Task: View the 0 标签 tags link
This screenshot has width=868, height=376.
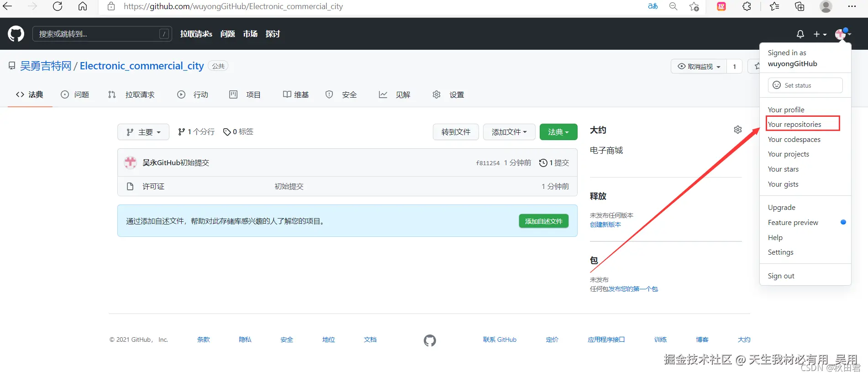Action: 238,131
